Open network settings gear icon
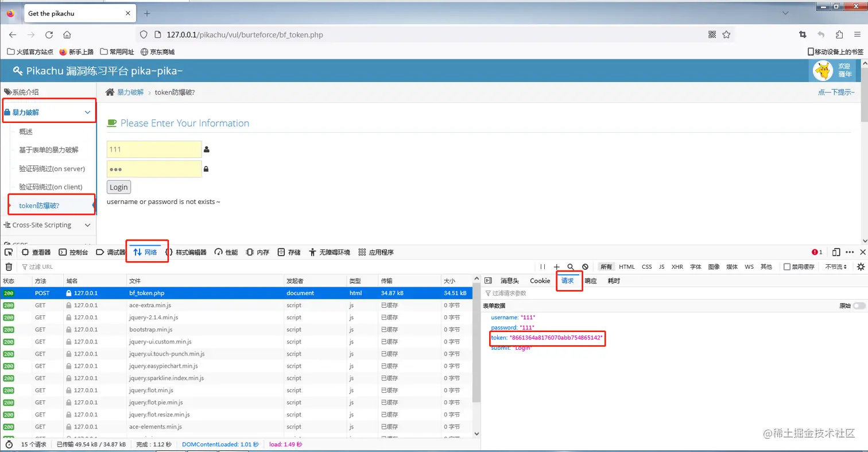868x452 pixels. pos(860,266)
